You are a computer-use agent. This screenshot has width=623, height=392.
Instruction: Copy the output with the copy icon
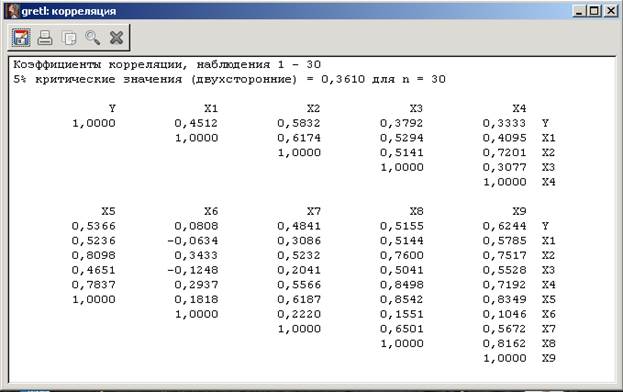[69, 38]
